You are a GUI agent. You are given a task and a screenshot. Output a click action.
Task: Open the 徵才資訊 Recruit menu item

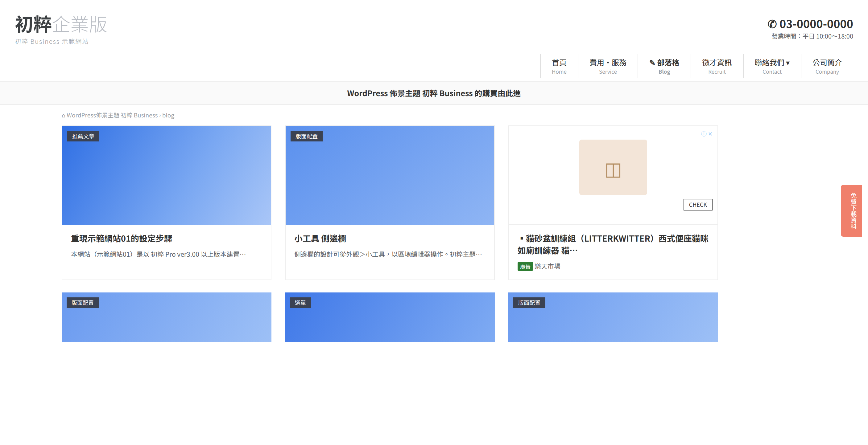(717, 66)
